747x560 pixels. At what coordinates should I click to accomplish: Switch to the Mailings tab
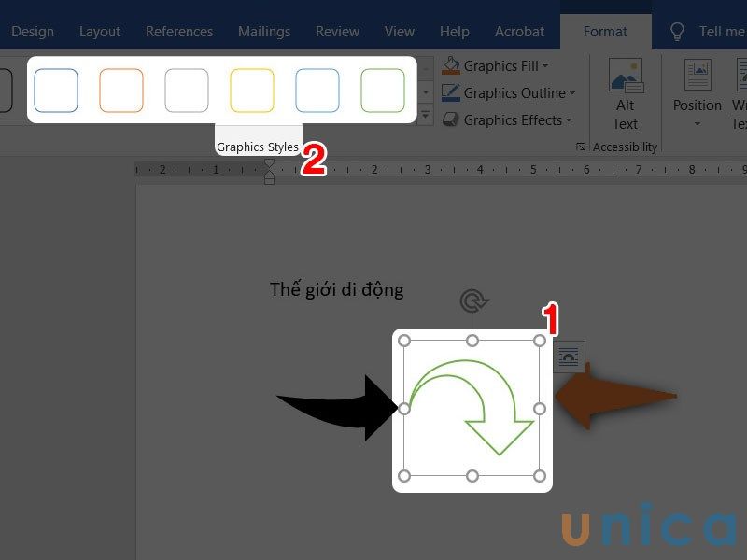(x=264, y=32)
